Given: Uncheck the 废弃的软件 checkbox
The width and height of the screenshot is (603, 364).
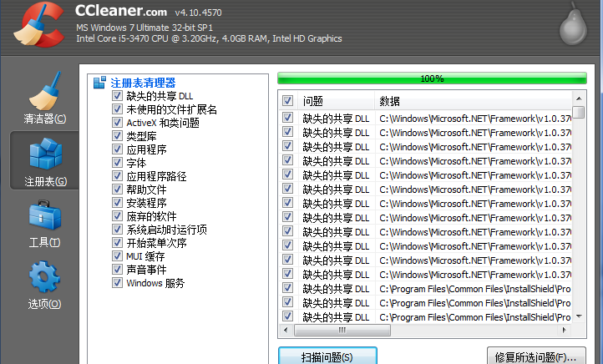Looking at the screenshot, I should pyautogui.click(x=117, y=216).
